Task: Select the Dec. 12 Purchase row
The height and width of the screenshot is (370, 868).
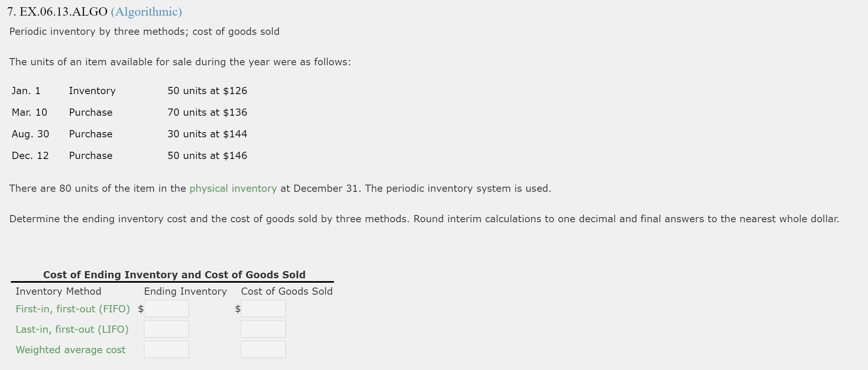Action: click(x=128, y=155)
